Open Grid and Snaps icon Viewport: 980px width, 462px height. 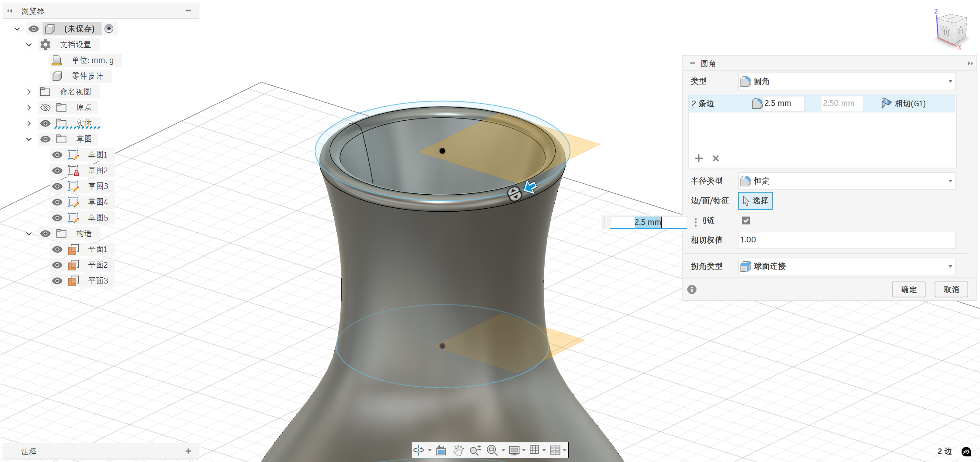[x=534, y=450]
